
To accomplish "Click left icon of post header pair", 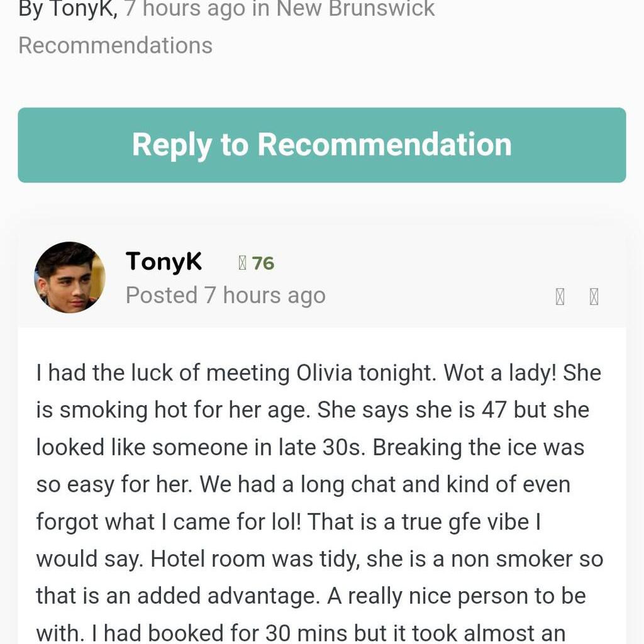I will [x=560, y=297].
